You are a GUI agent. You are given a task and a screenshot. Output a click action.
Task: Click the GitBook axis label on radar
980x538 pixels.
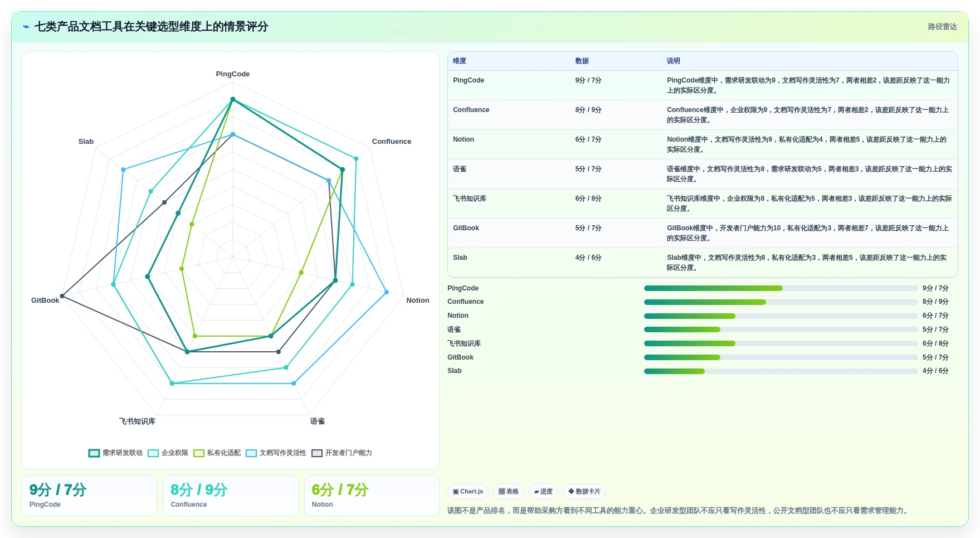click(x=45, y=300)
